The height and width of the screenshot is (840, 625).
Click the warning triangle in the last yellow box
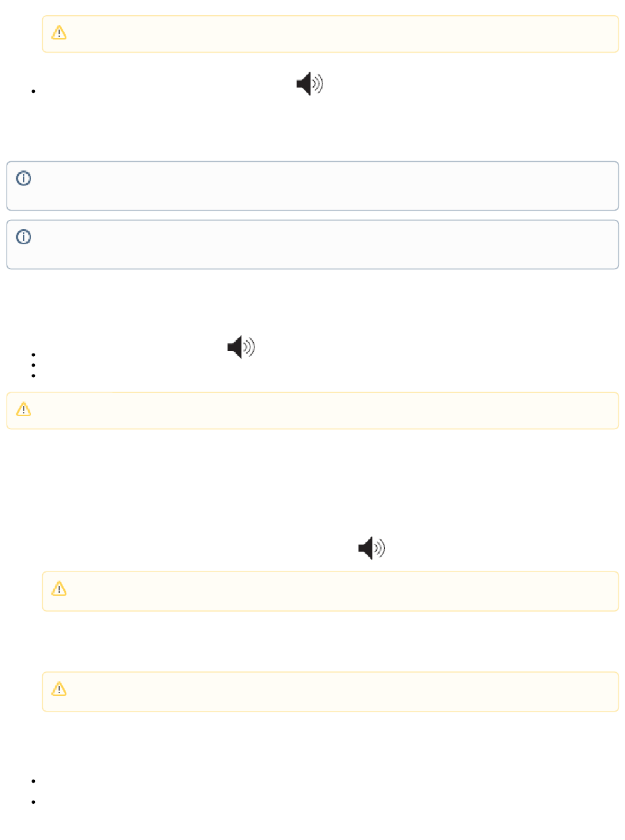point(59,689)
